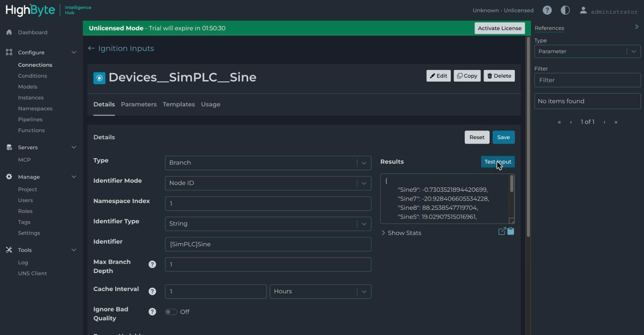Go to last page of references

(616, 122)
